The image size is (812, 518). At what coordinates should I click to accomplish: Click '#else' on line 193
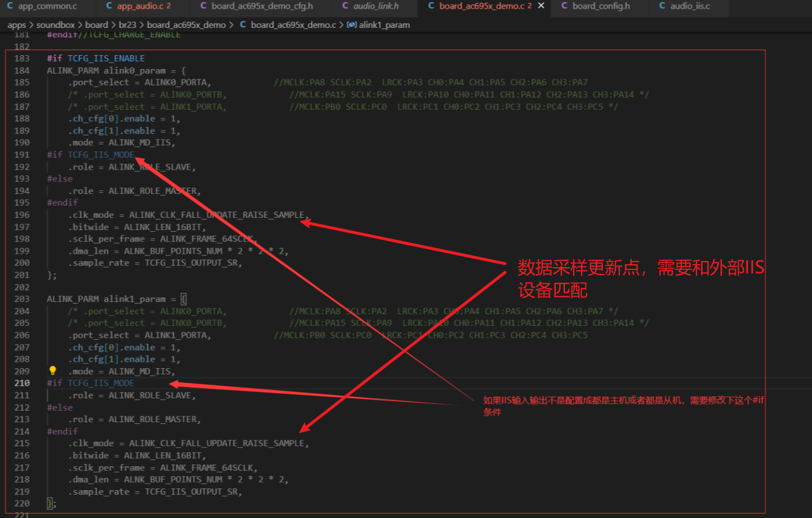coord(60,179)
